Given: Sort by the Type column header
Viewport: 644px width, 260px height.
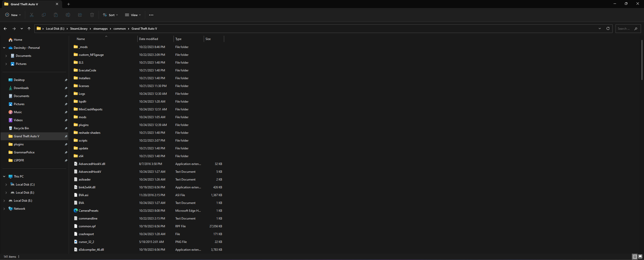Looking at the screenshot, I should pyautogui.click(x=189, y=39).
